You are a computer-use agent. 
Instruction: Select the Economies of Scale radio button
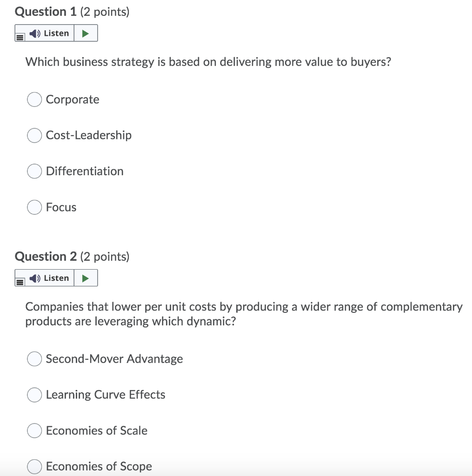[34, 430]
